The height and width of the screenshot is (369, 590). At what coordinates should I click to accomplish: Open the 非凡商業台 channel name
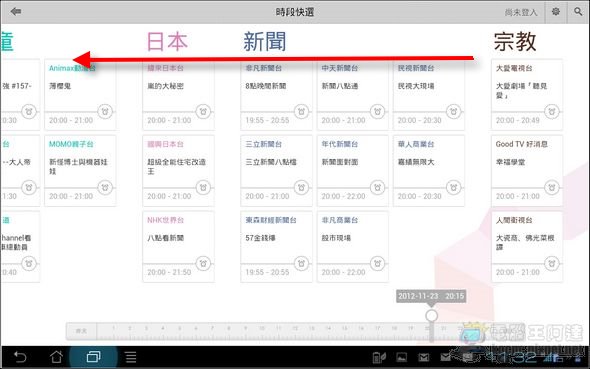pos(340,220)
